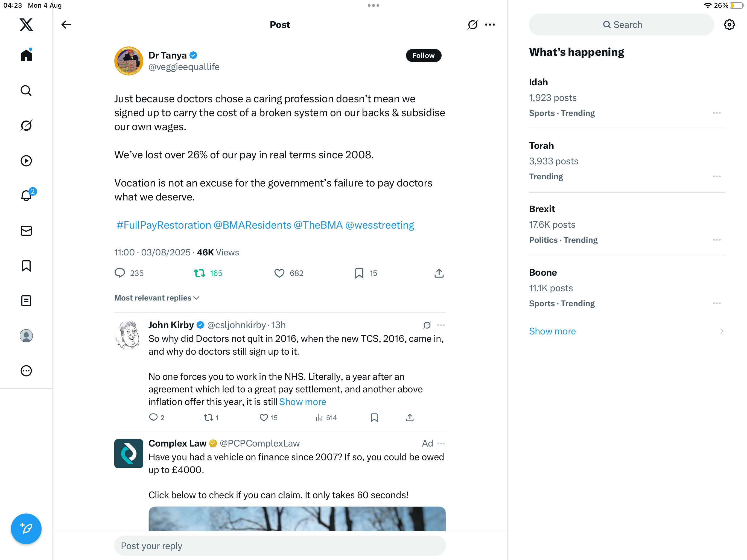Image resolution: width=747 pixels, height=560 pixels.
Task: Open the Idah trending topic
Action: point(538,82)
